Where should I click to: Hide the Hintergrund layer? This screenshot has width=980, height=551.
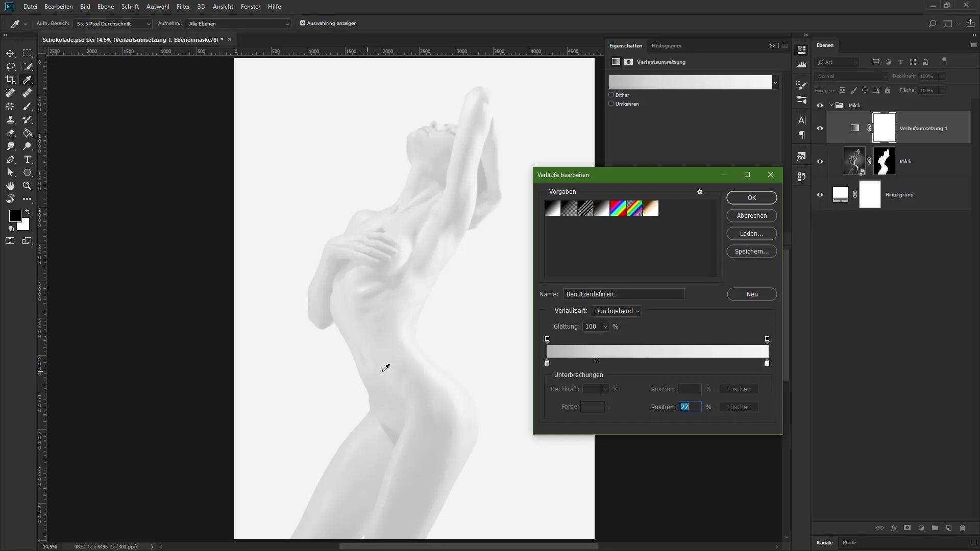(820, 194)
